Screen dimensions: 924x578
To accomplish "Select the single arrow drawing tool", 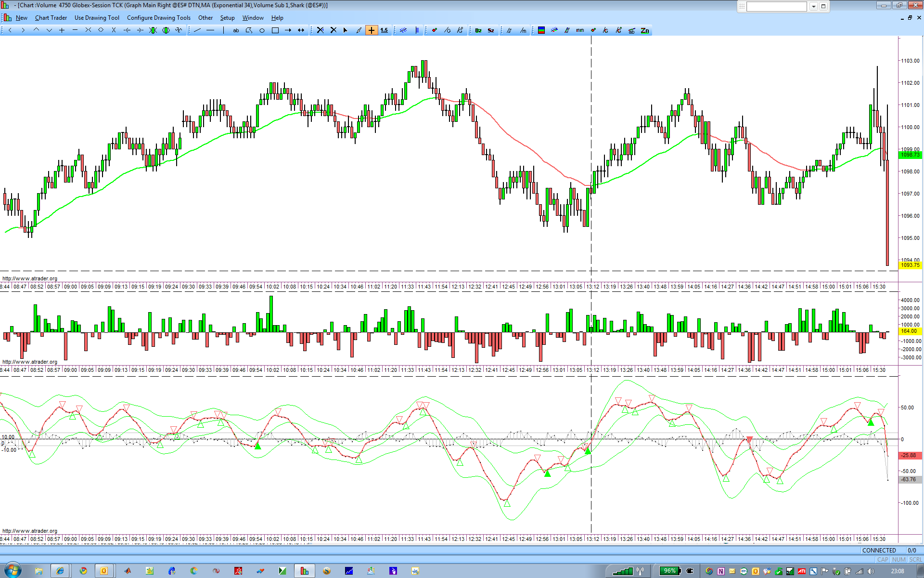I will tap(288, 30).
